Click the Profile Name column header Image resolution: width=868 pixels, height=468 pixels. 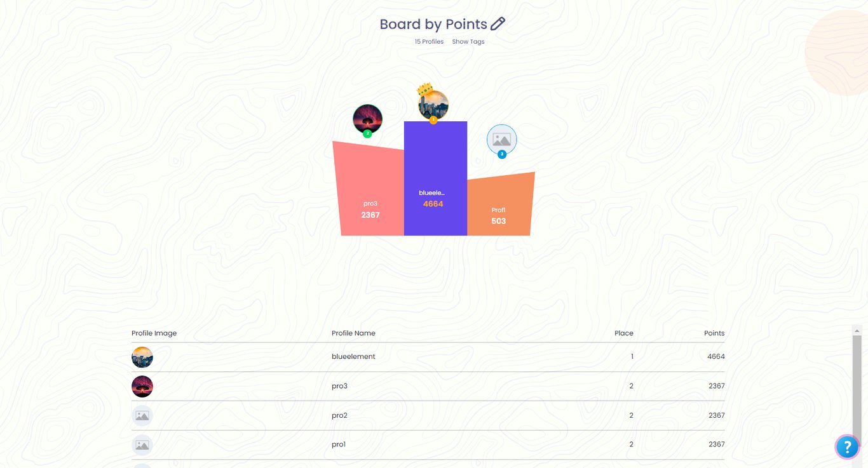(x=353, y=333)
